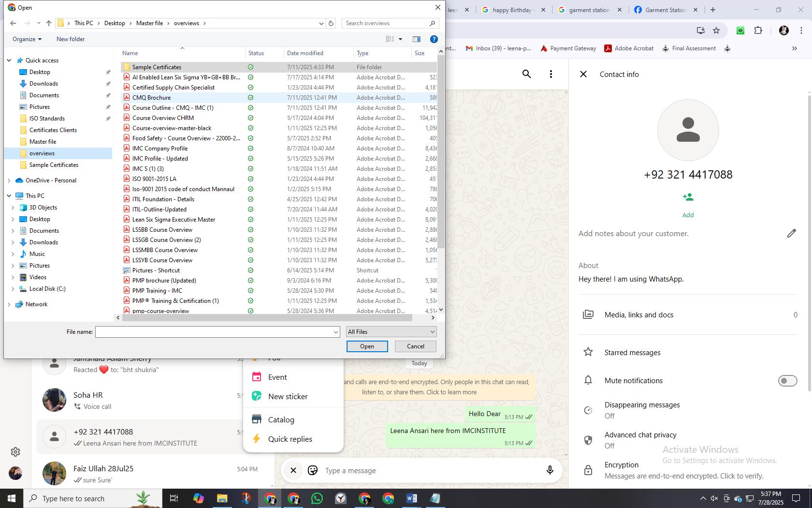Collapse the This PC tree
The width and height of the screenshot is (812, 508).
point(9,196)
